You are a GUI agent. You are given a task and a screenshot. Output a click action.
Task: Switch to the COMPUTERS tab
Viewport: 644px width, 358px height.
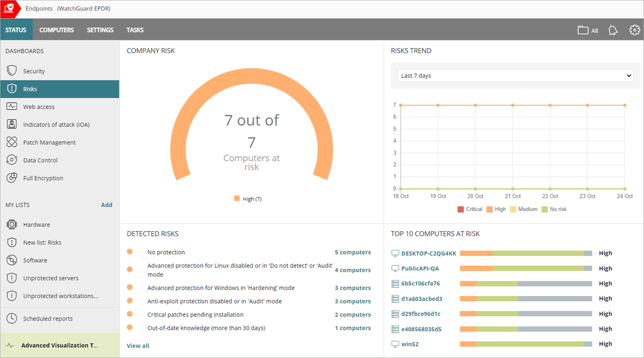tap(57, 30)
